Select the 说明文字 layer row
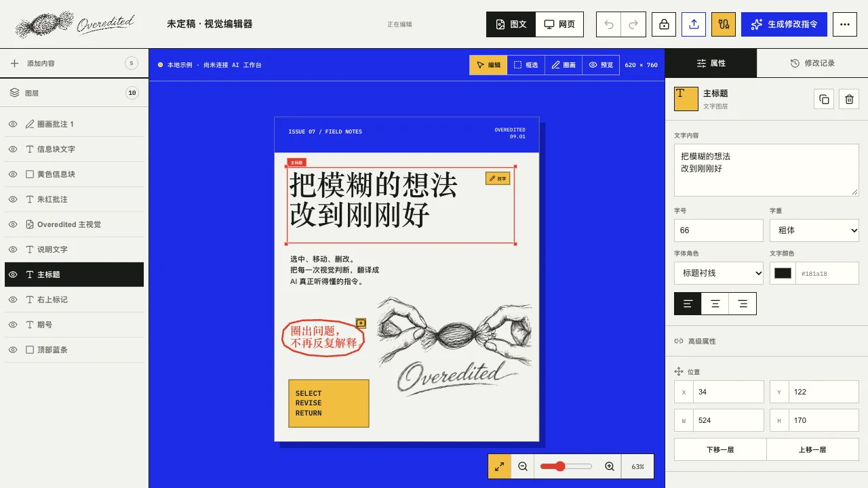868x488 pixels. (75, 249)
